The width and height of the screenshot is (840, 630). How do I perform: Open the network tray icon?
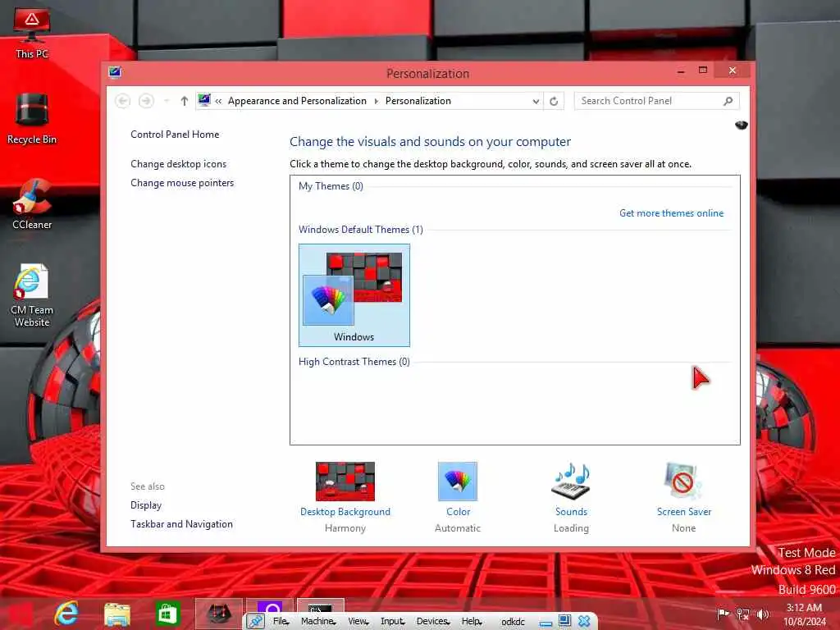(x=742, y=614)
